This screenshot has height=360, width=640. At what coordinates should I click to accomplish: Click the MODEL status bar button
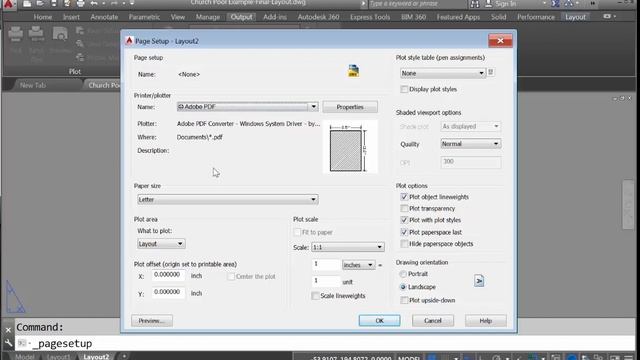point(409,358)
